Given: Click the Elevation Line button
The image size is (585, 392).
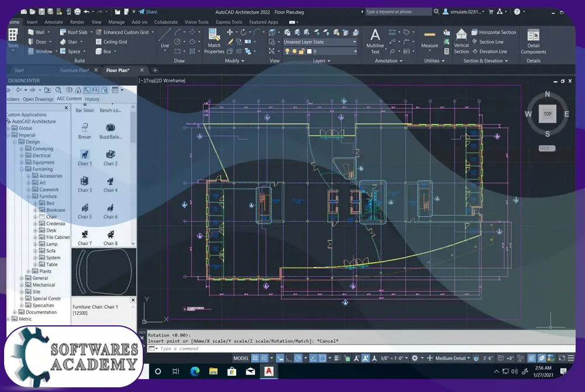Looking at the screenshot, I should [x=490, y=51].
